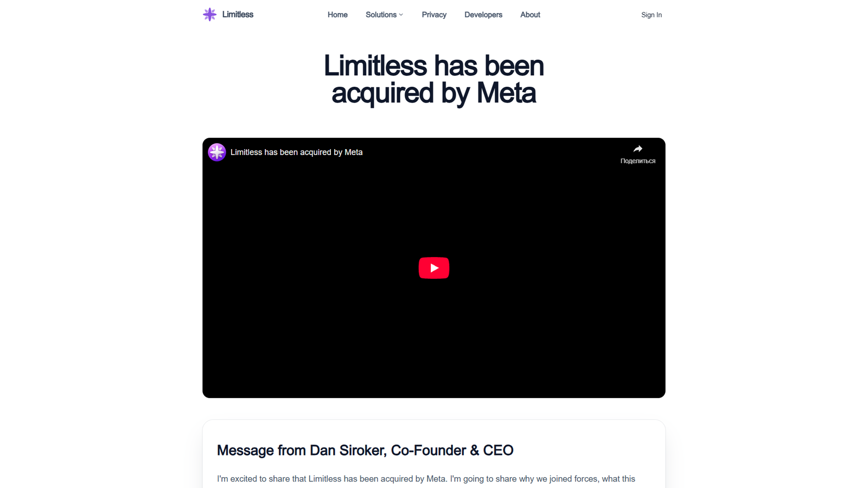Click the Limitless channel avatar in the video player
Image resolution: width=868 pixels, height=488 pixels.
pos(216,152)
